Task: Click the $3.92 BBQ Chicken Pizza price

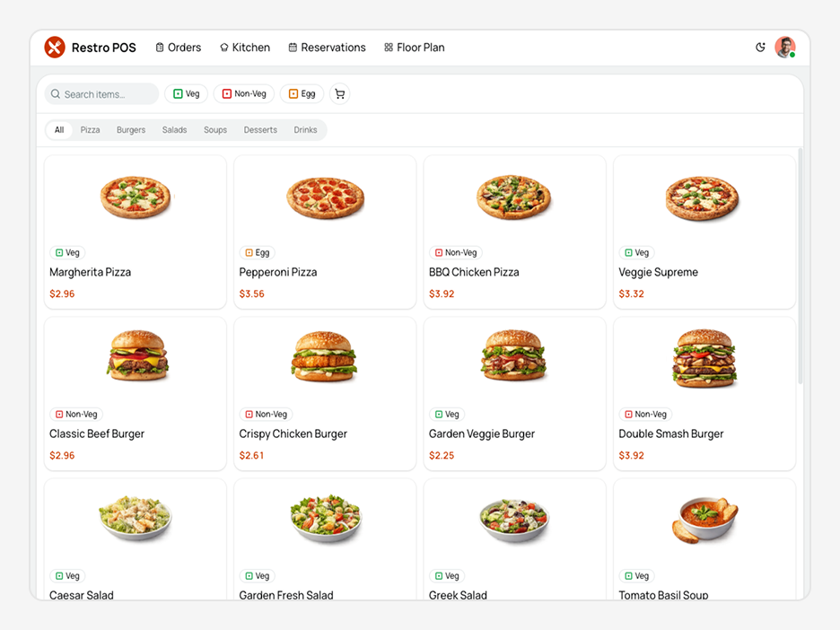Action: (442, 293)
